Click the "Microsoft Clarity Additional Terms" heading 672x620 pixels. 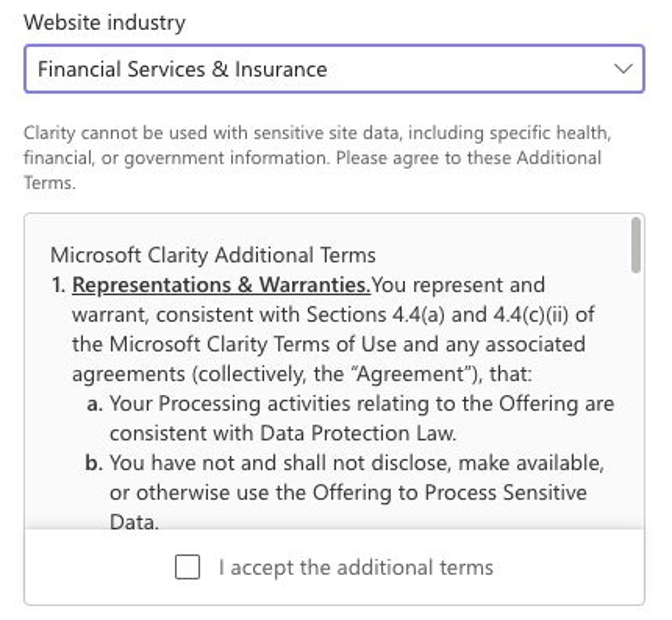(x=213, y=255)
